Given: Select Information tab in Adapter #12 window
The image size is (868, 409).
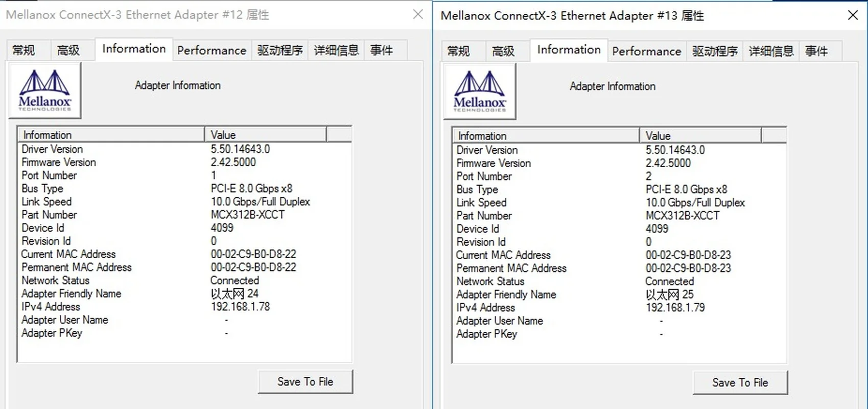Looking at the screenshot, I should [x=134, y=49].
